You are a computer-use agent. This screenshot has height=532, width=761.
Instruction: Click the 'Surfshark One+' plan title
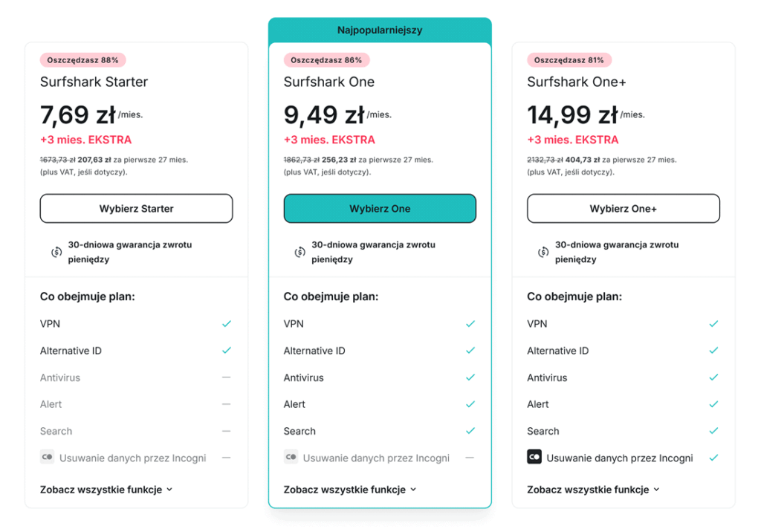click(577, 82)
